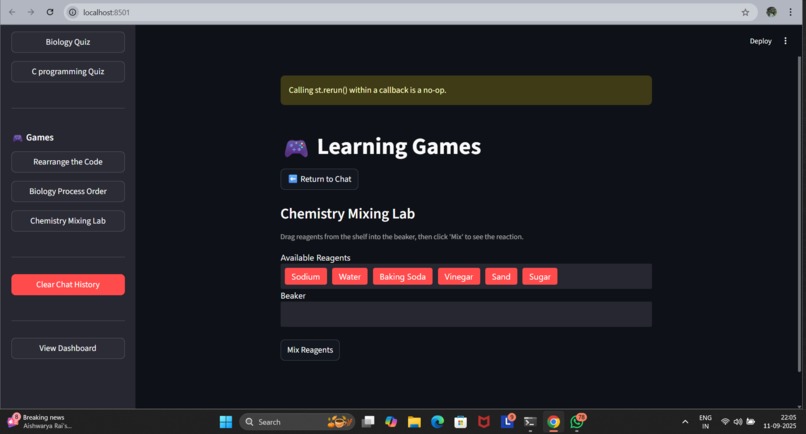Select the Sand reagent
The width and height of the screenshot is (806, 434).
501,277
